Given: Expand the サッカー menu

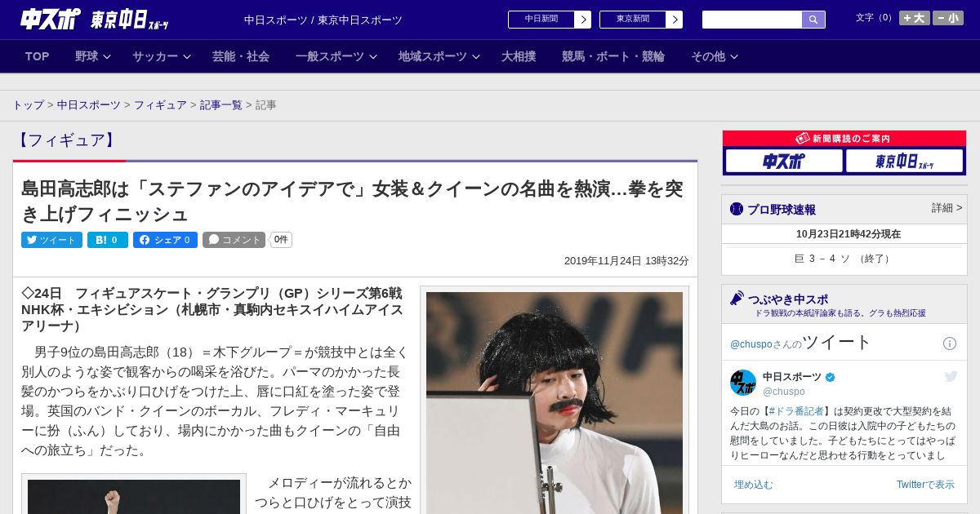Looking at the screenshot, I should click(x=162, y=56).
